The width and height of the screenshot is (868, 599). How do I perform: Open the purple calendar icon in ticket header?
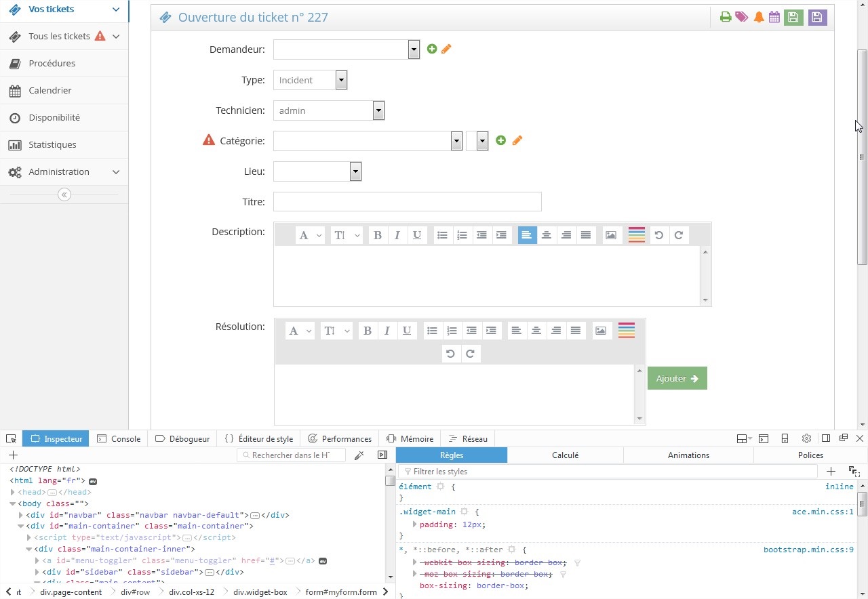point(774,17)
